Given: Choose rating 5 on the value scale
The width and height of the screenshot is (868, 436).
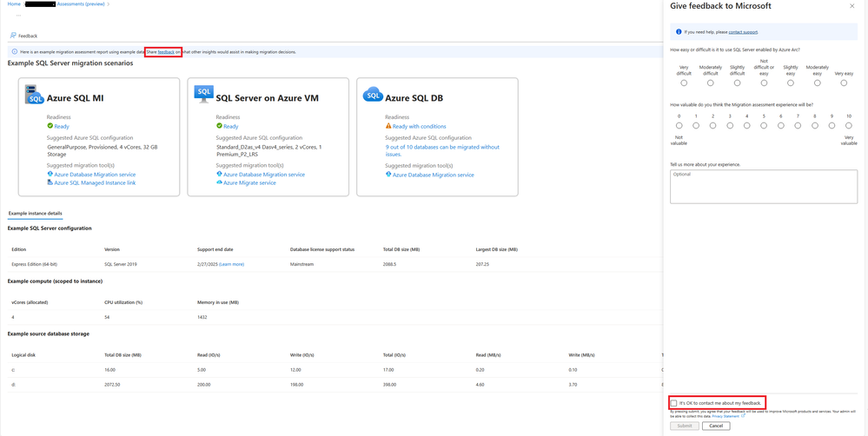Looking at the screenshot, I should pyautogui.click(x=764, y=126).
